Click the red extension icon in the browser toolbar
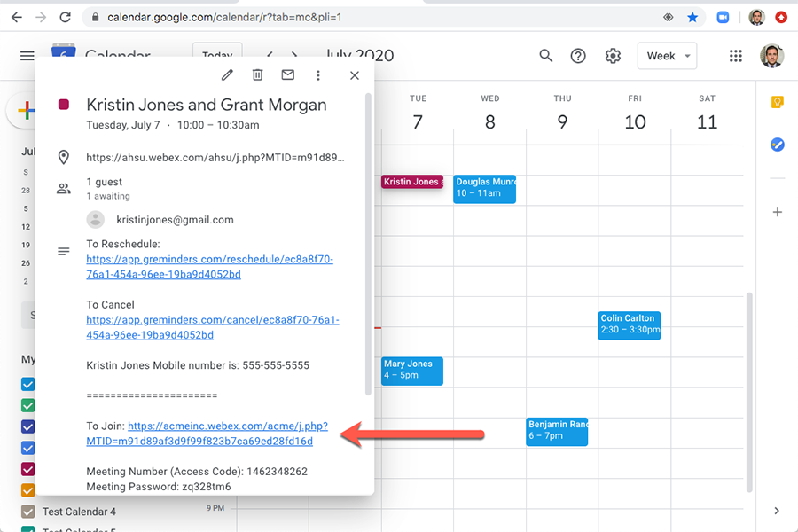This screenshot has width=798, height=532. [780, 18]
